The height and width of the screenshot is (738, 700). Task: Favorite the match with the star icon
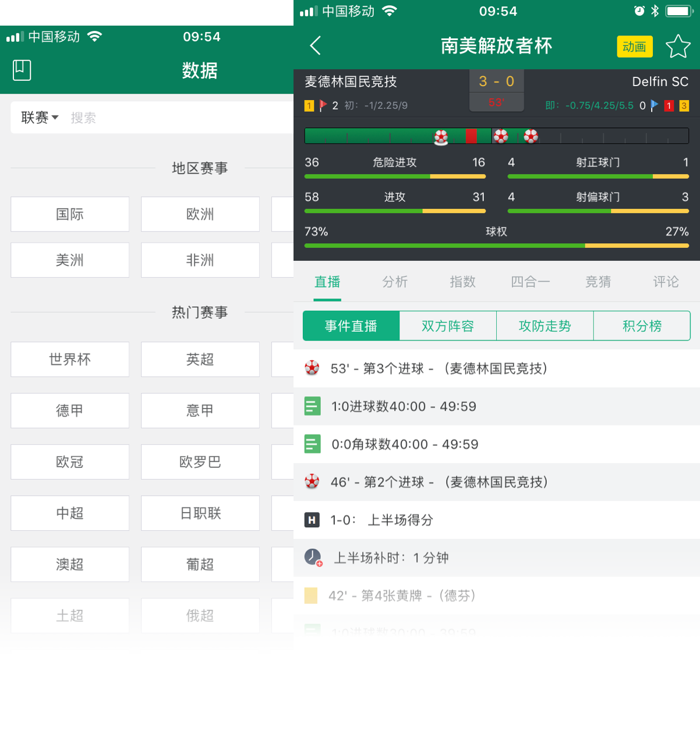click(x=678, y=47)
